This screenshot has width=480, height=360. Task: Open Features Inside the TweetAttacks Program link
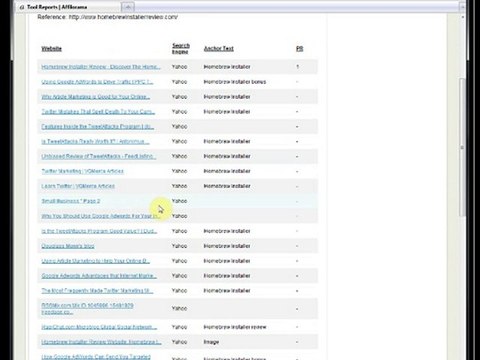point(97,126)
